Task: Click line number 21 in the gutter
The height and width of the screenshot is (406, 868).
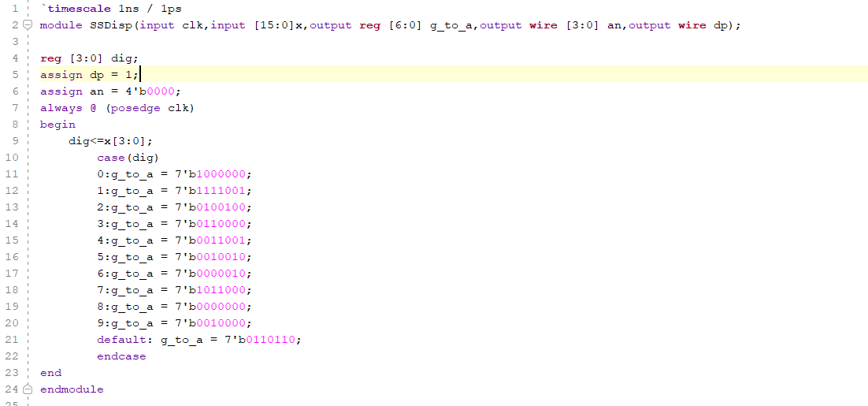Action: 12,340
